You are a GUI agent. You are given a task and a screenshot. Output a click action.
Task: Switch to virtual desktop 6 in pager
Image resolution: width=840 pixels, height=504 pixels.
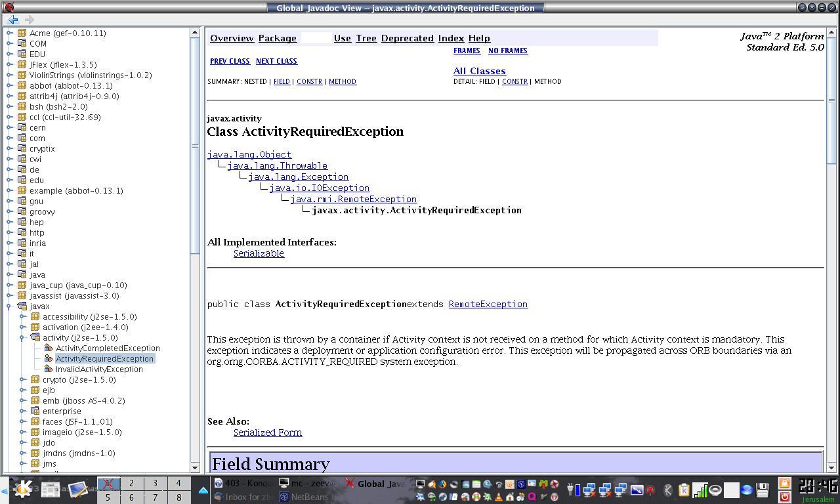[131, 497]
